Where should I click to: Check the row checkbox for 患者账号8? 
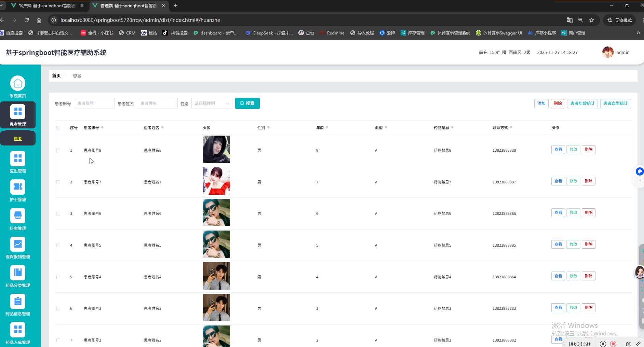[x=58, y=150]
